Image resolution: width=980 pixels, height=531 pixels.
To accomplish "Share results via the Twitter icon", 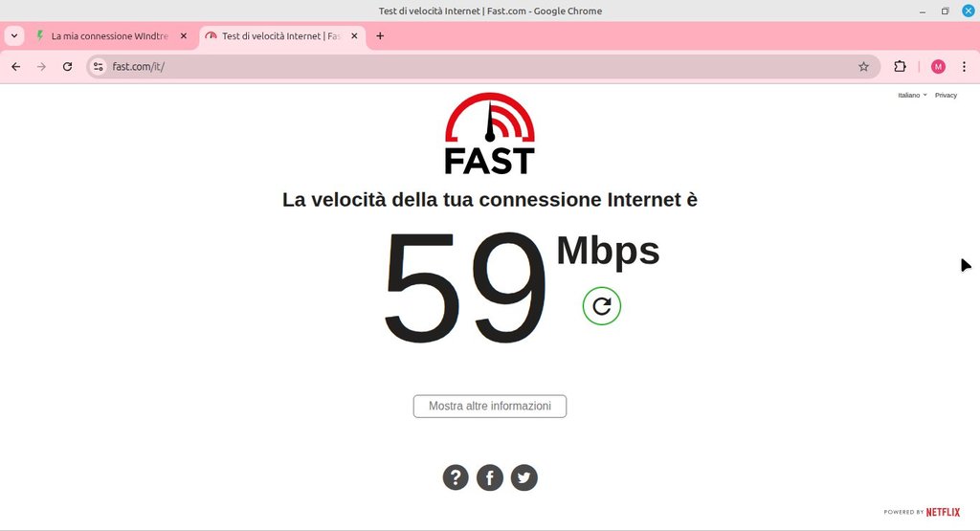I will (x=523, y=478).
